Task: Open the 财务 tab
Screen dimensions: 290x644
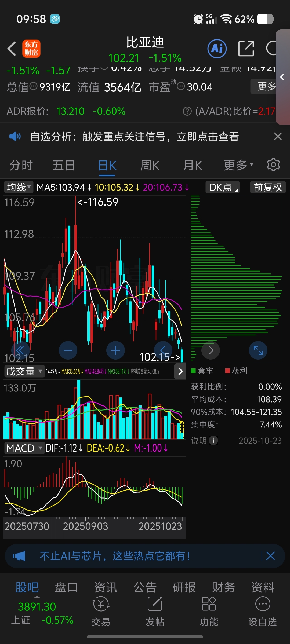Action: [224, 587]
